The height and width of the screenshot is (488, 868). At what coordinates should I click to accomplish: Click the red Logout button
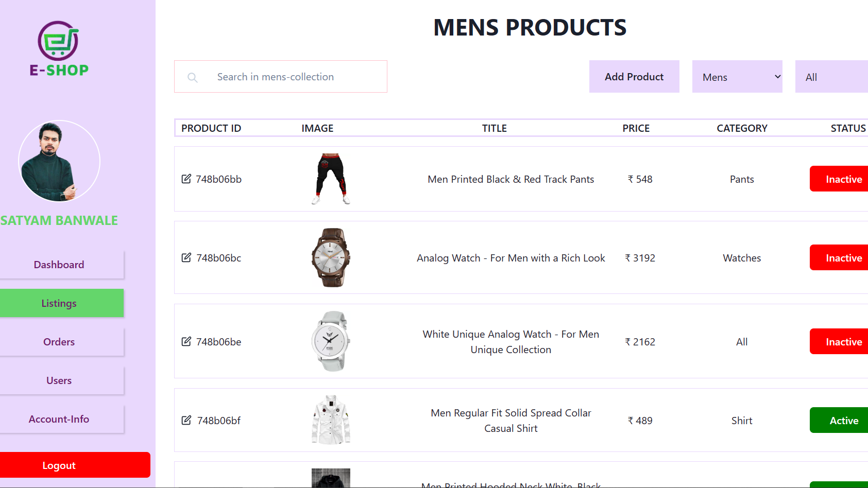click(x=75, y=465)
